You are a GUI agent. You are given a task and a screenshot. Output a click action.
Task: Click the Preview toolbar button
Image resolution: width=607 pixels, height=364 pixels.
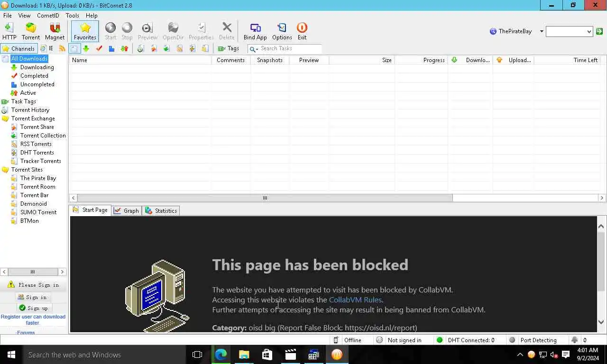click(147, 31)
